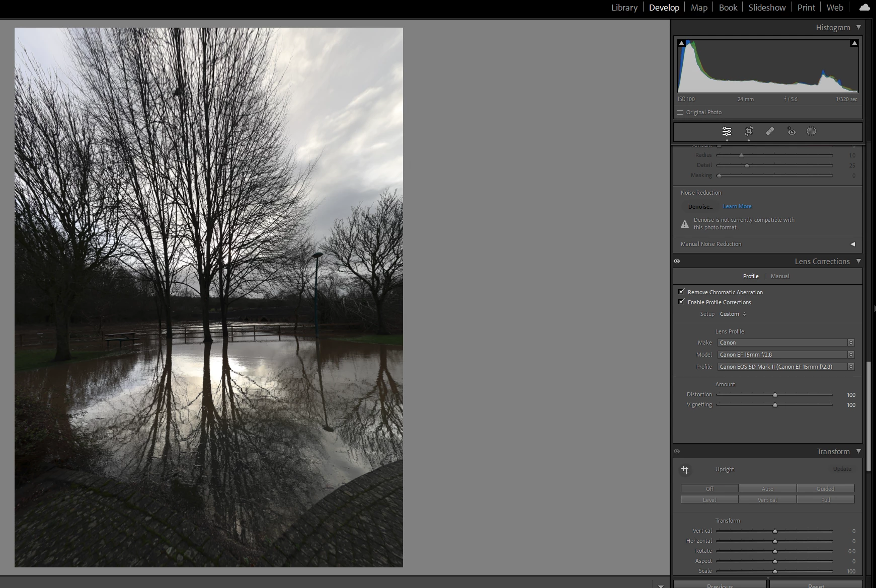This screenshot has width=876, height=588.
Task: Select the Healing tool icon
Action: (770, 131)
